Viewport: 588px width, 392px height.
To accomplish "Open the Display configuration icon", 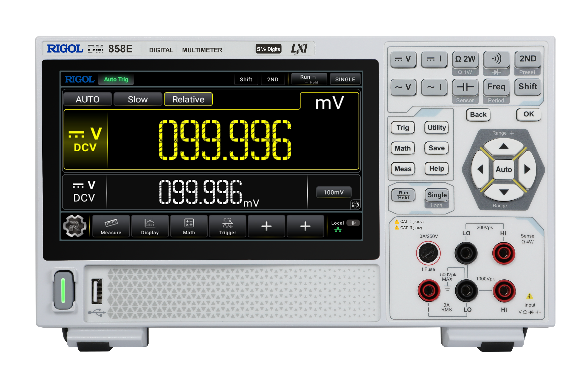I will [x=150, y=226].
